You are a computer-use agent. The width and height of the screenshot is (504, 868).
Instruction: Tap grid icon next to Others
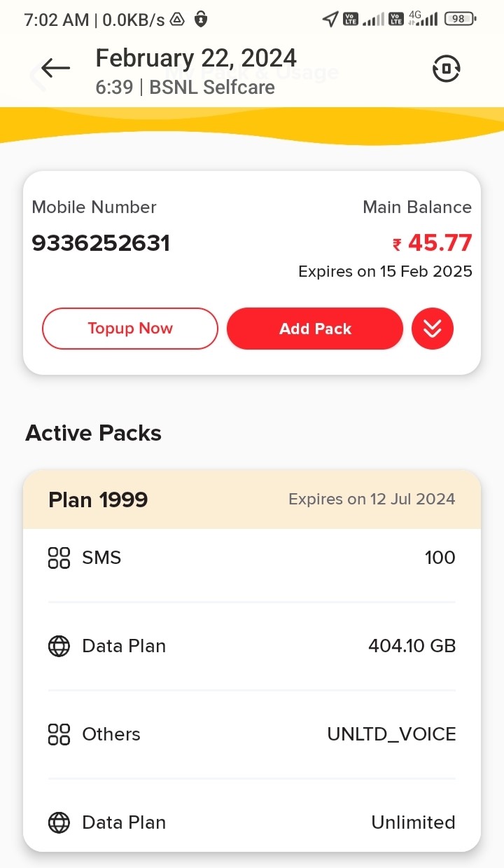[59, 734]
